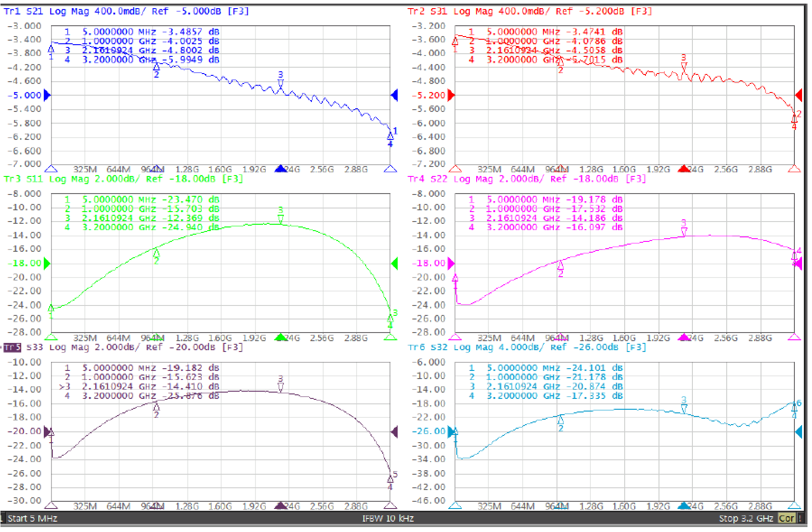Viewport: 812px width, 532px height.
Task: Click the 'Start 5 MHz' status entry
Action: [32, 518]
